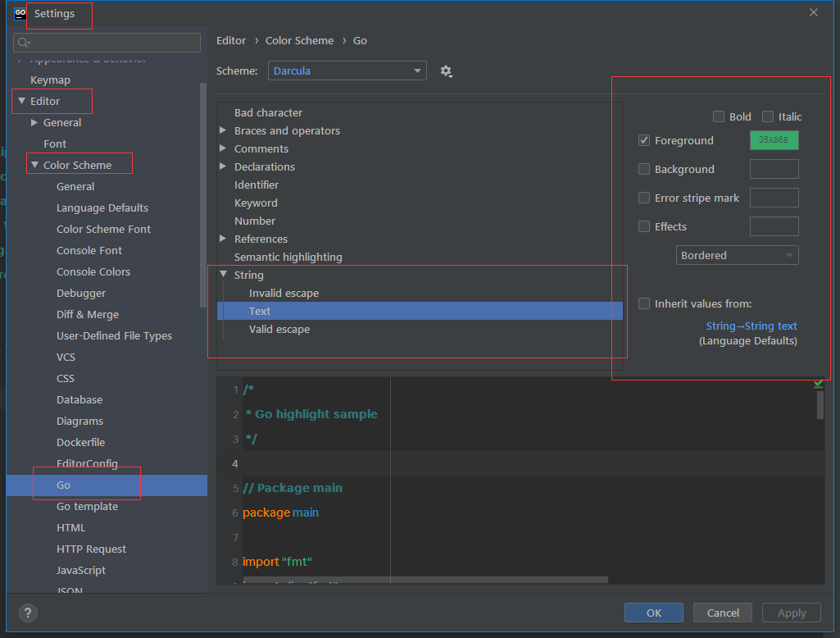Open the green foreground color swatch

(774, 140)
